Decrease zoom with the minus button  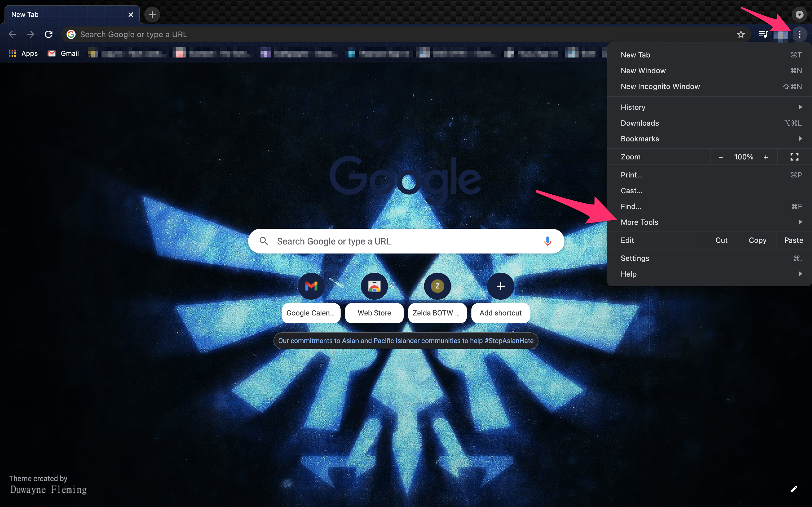tap(720, 157)
